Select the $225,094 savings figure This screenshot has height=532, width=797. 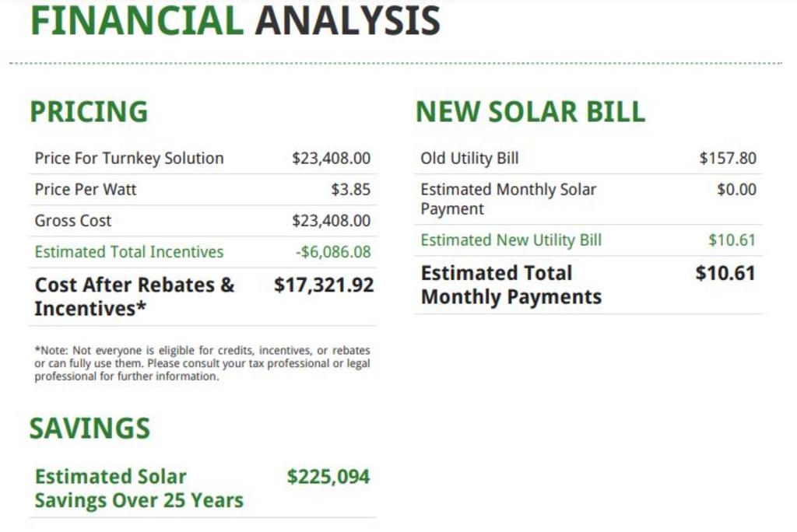pos(328,477)
